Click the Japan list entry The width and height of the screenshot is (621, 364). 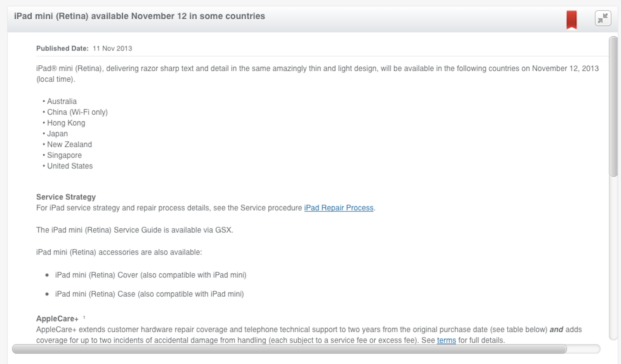pyautogui.click(x=57, y=134)
